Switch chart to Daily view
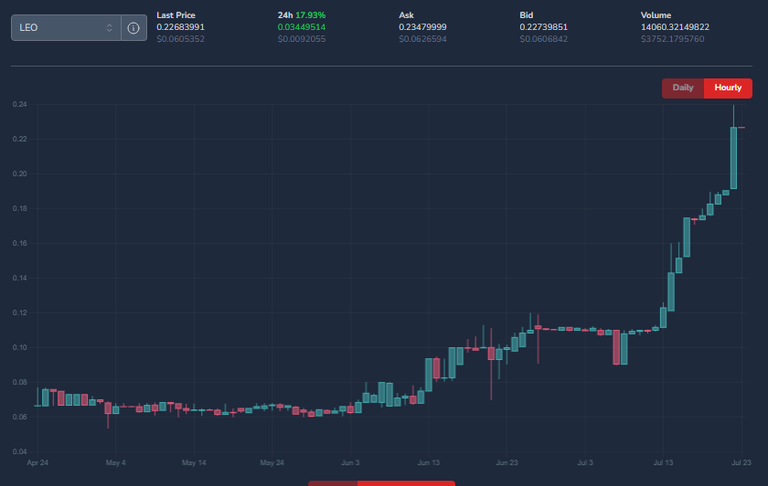This screenshot has width=768, height=486. [x=683, y=88]
